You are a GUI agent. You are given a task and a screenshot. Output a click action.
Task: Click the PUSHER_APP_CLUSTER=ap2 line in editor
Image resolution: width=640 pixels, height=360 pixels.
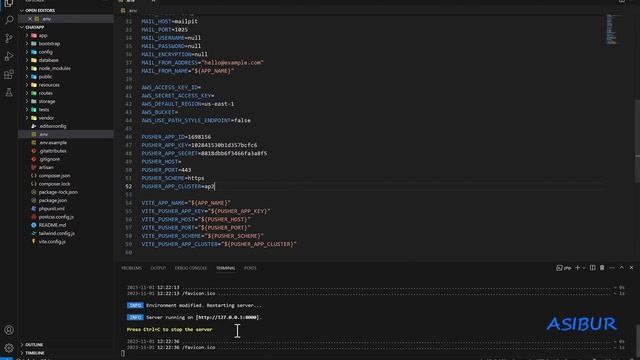178,187
